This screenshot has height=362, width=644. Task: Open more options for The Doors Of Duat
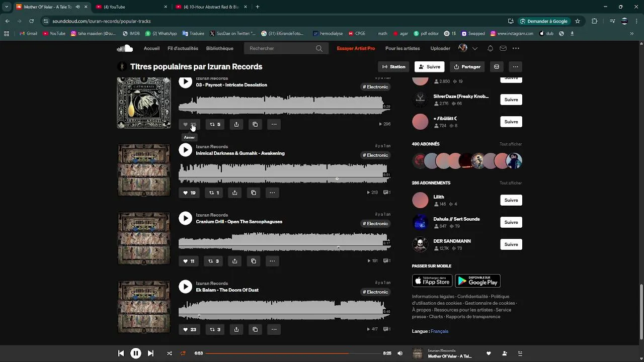click(274, 329)
